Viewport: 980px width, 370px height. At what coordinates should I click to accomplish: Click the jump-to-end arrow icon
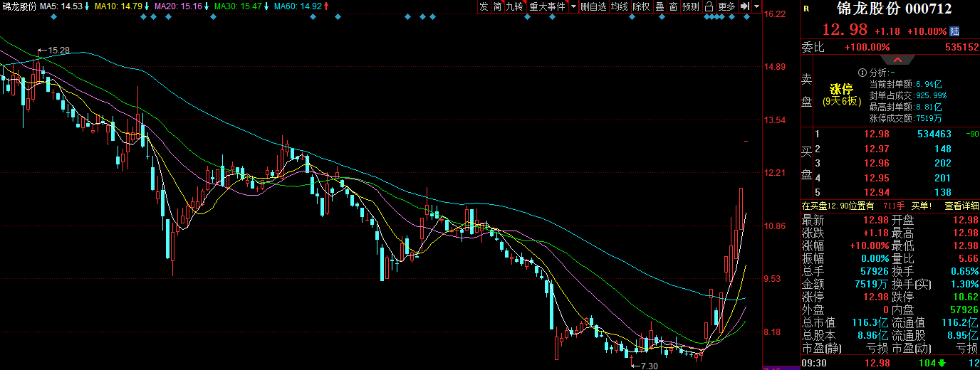coord(744,6)
